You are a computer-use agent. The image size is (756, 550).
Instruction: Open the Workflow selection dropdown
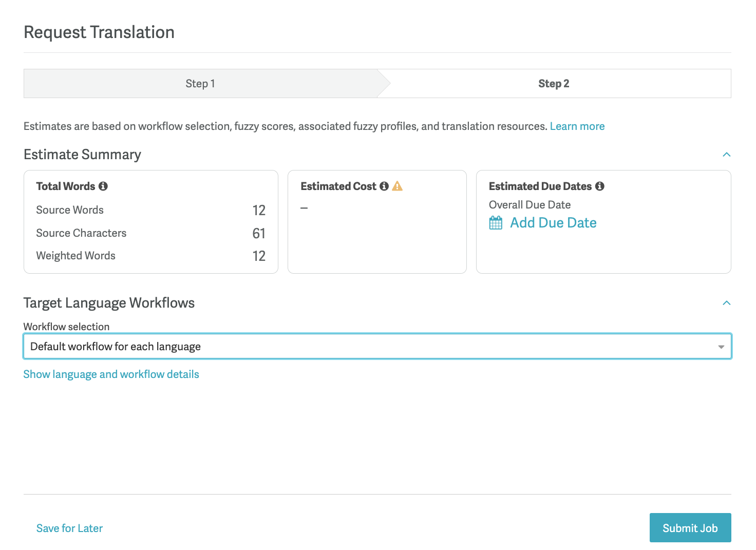[377, 347]
